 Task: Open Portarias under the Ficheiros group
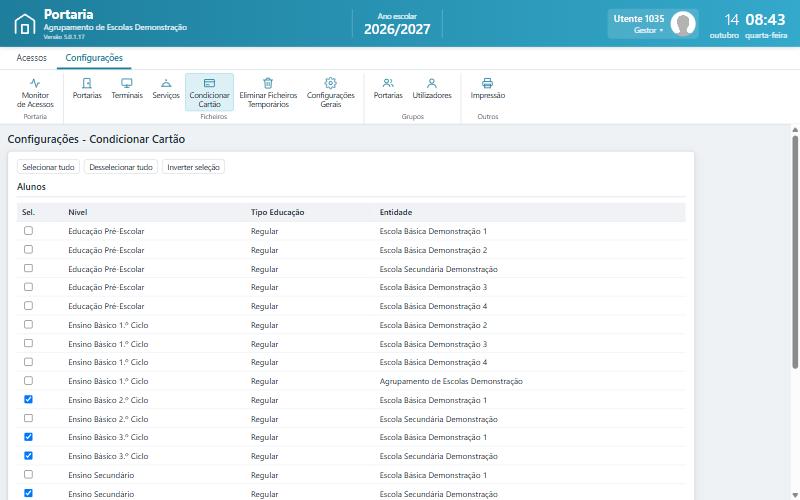87,88
